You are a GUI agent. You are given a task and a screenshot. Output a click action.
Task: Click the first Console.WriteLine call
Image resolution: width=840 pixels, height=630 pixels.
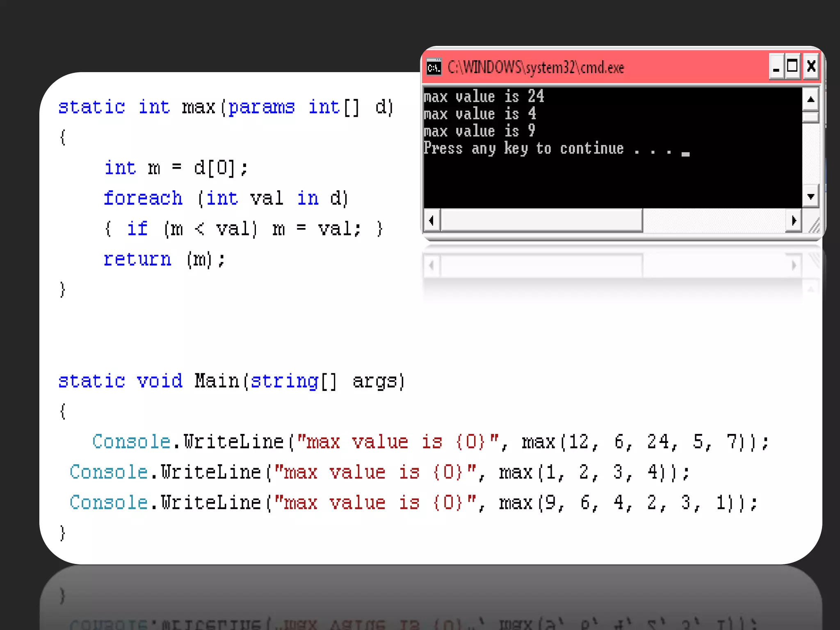coord(189,442)
